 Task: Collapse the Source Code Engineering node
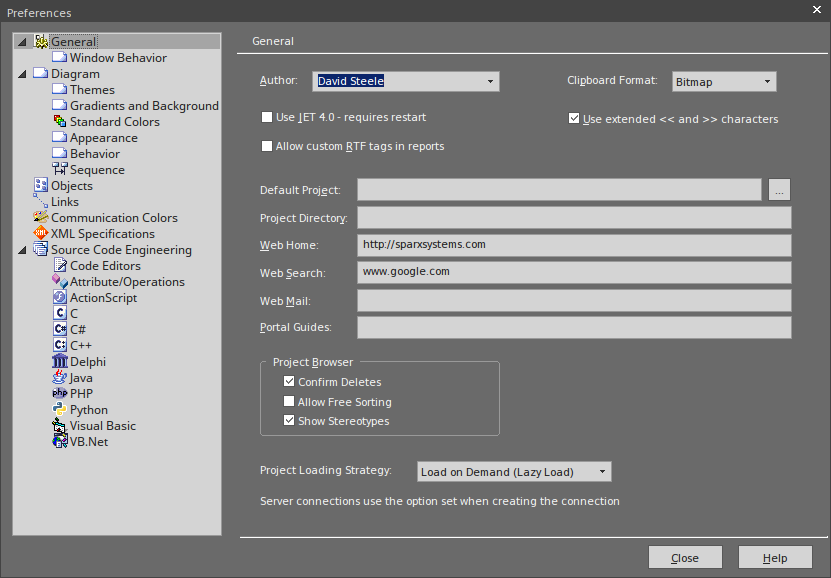23,250
